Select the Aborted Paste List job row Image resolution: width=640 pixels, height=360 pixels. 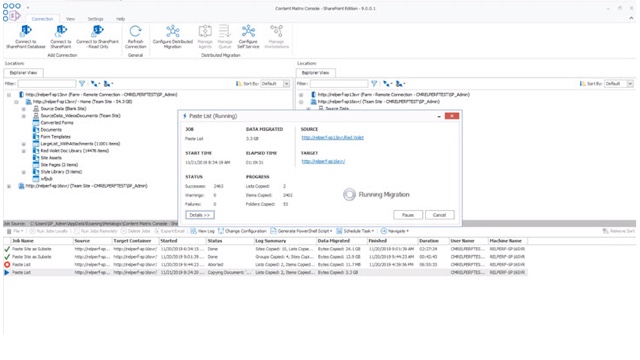tap(265, 264)
